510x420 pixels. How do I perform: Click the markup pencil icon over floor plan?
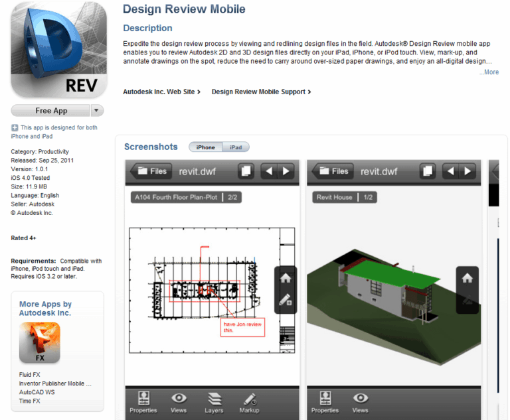click(x=286, y=300)
